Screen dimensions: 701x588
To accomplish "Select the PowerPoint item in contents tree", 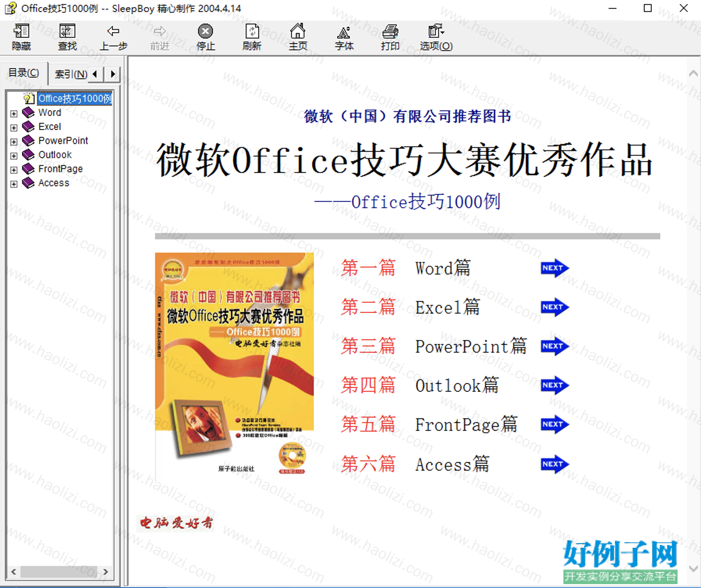I will pyautogui.click(x=63, y=141).
